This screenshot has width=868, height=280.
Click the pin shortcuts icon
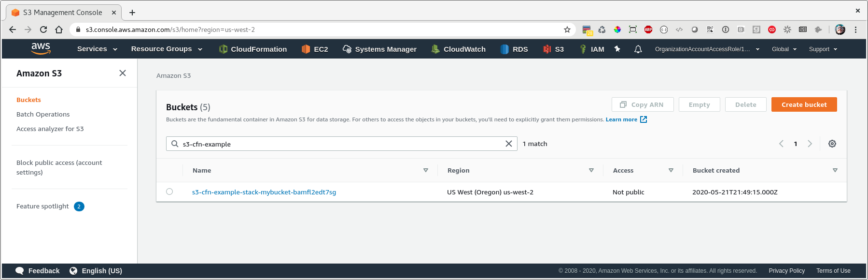(x=617, y=49)
